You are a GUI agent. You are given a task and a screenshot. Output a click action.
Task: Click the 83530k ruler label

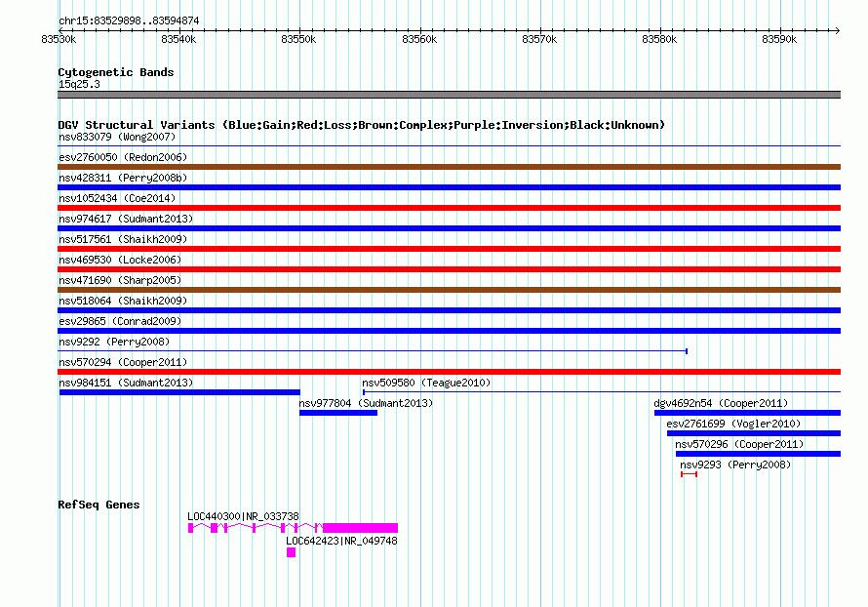pyautogui.click(x=59, y=39)
